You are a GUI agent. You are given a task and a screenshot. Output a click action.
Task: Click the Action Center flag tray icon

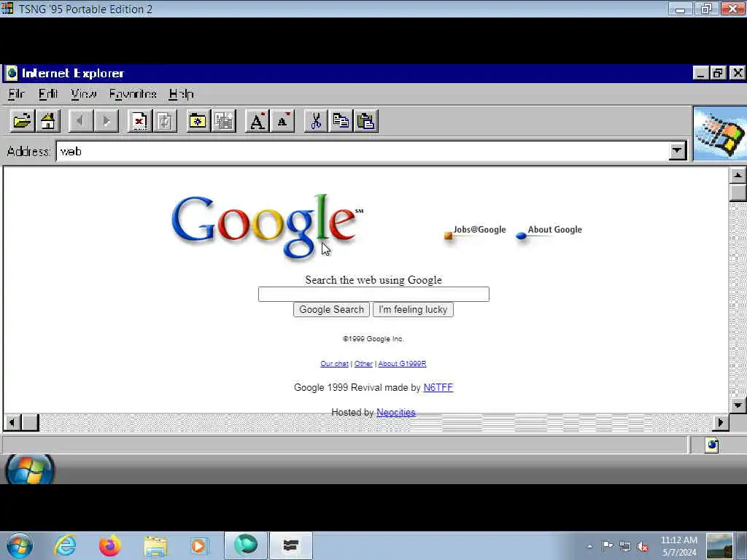[607, 546]
